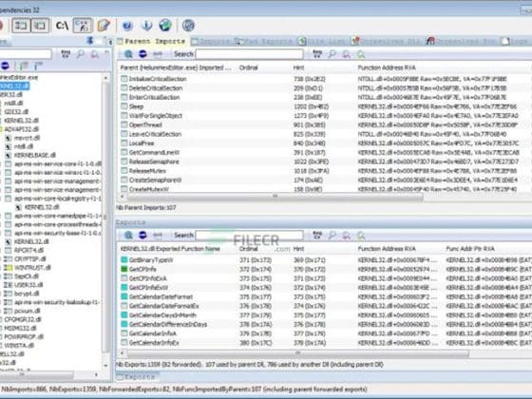The image size is (532, 399).
Task: Click the green find-next icon in Exports toolbar
Action: pos(361,235)
